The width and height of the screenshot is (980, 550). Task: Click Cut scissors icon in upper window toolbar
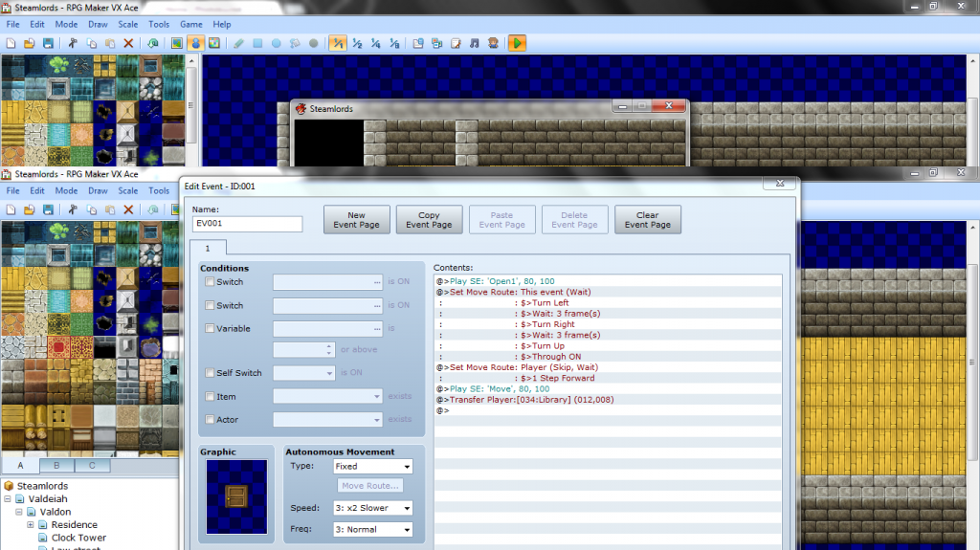click(x=73, y=43)
